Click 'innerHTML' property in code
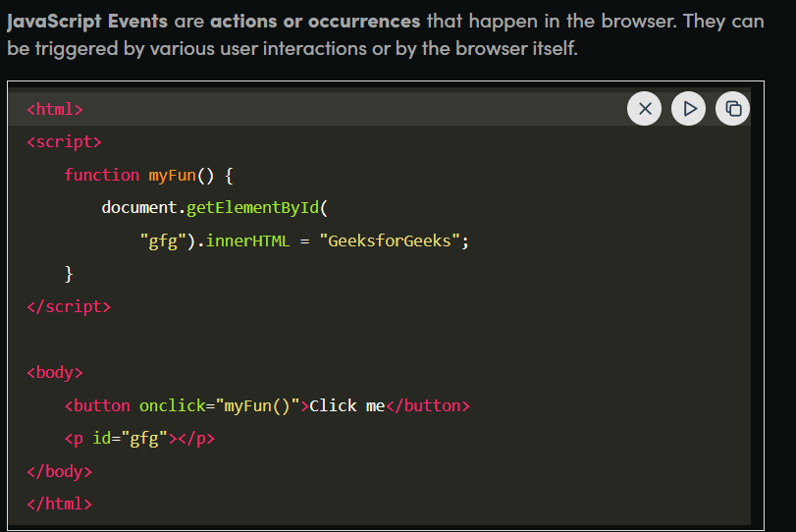The image size is (796, 532). pyautogui.click(x=247, y=240)
